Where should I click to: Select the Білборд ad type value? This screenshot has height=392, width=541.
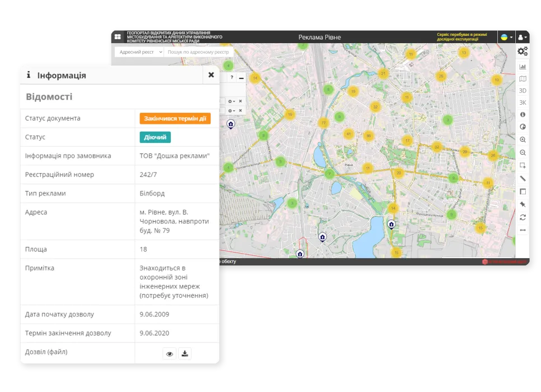coord(152,193)
